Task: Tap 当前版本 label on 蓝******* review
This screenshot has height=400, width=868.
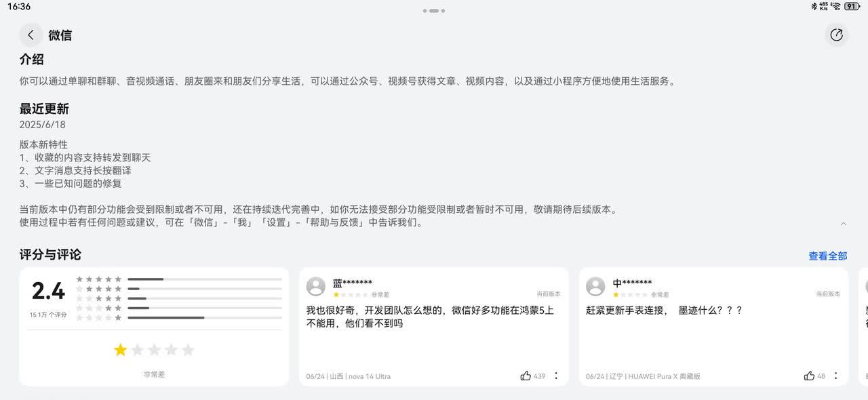Action: (549, 294)
